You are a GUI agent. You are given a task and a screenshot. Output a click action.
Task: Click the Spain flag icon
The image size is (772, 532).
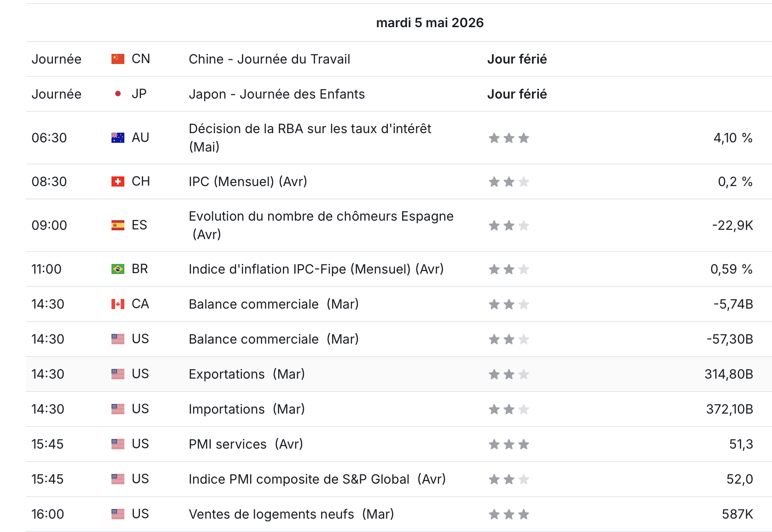click(118, 225)
